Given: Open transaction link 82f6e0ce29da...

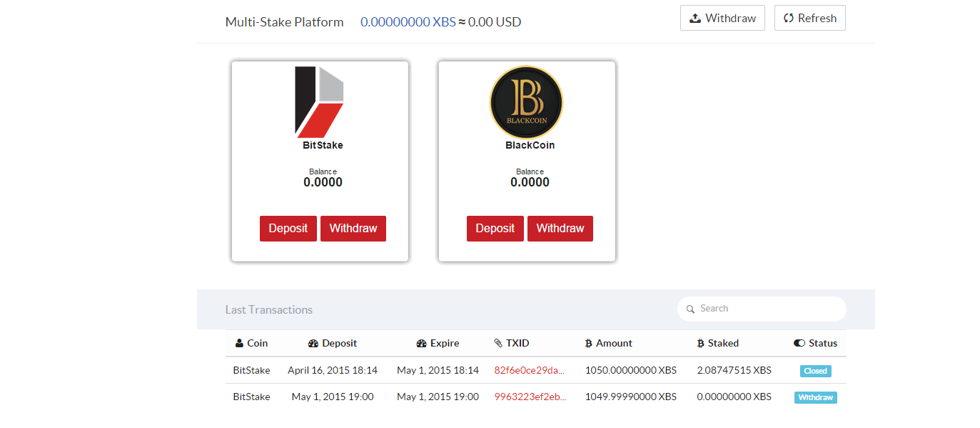Looking at the screenshot, I should [530, 370].
